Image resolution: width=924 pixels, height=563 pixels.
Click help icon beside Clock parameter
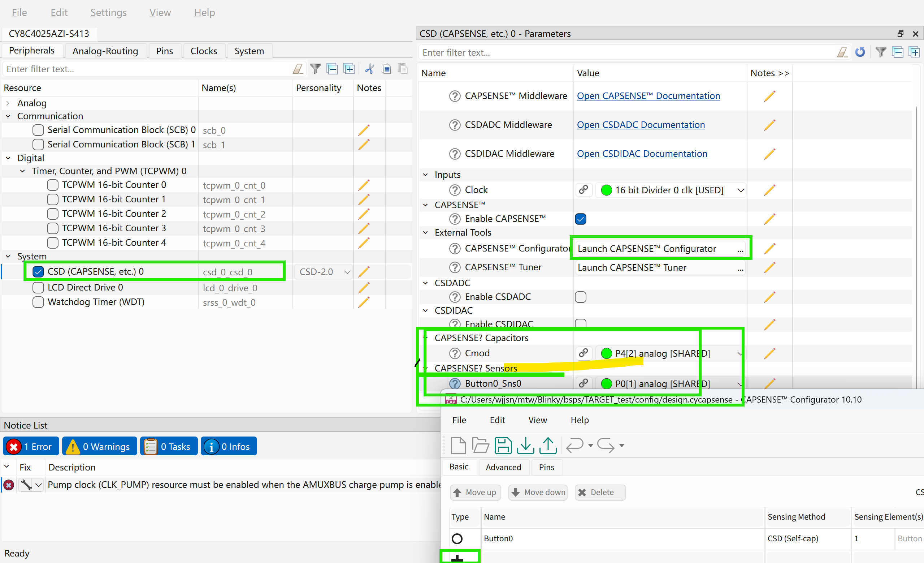455,190
